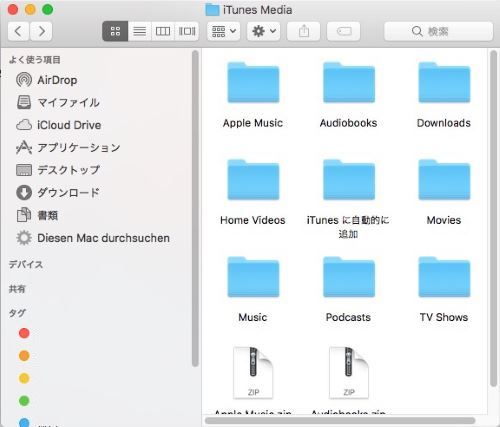The width and height of the screenshot is (500, 427).
Task: Select the iTunes に自動的に追加 folder icon
Action: pos(349,180)
